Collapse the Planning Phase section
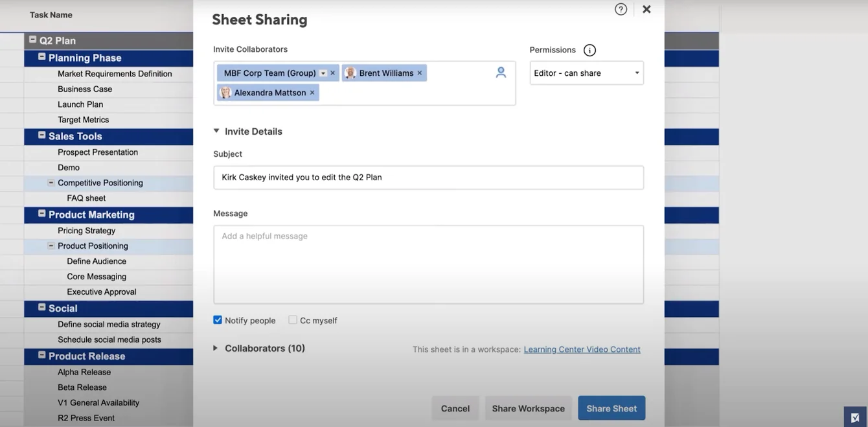The height and width of the screenshot is (427, 868). [x=41, y=57]
